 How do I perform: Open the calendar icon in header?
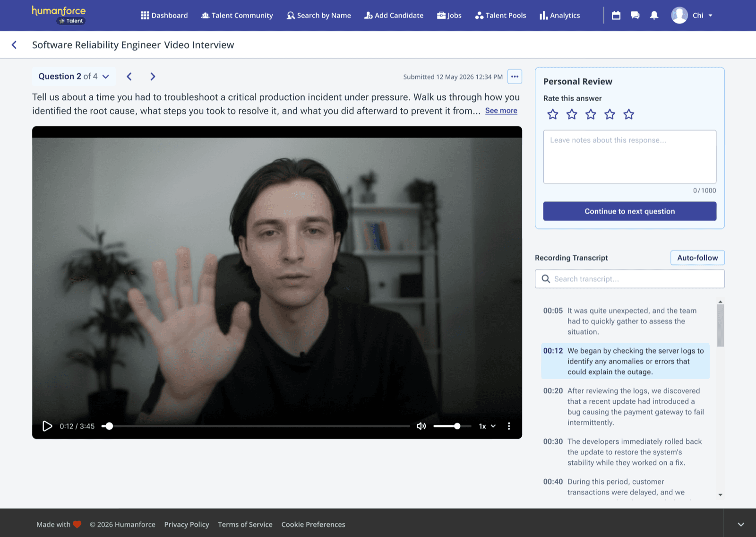[616, 15]
